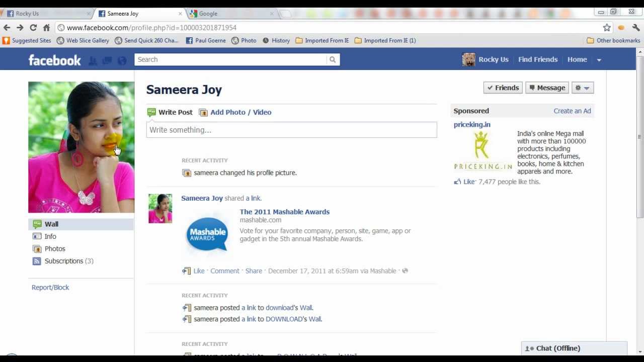Go forward with the browser forward arrow
644x362 pixels.
pos(20,28)
